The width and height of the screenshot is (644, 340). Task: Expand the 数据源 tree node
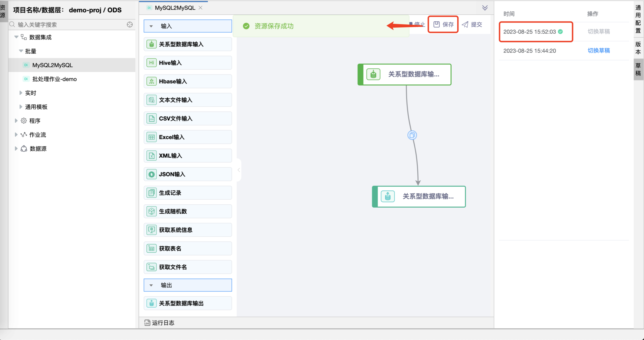click(x=16, y=149)
